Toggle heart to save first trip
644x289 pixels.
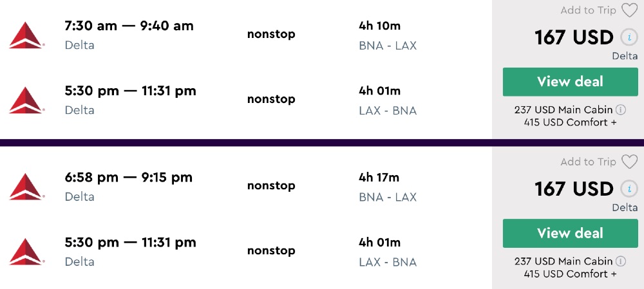click(629, 10)
